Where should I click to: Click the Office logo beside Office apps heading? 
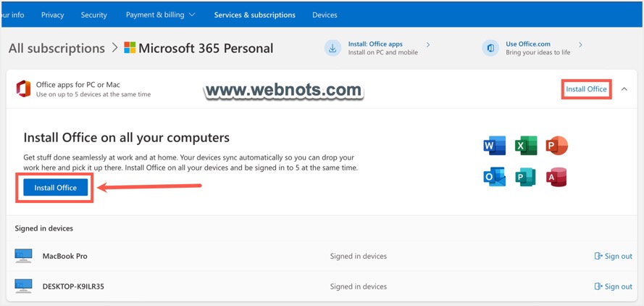(23, 89)
